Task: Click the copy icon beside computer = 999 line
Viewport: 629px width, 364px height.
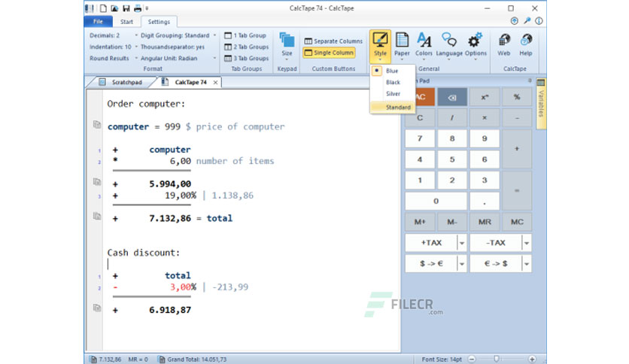Action: [x=96, y=125]
